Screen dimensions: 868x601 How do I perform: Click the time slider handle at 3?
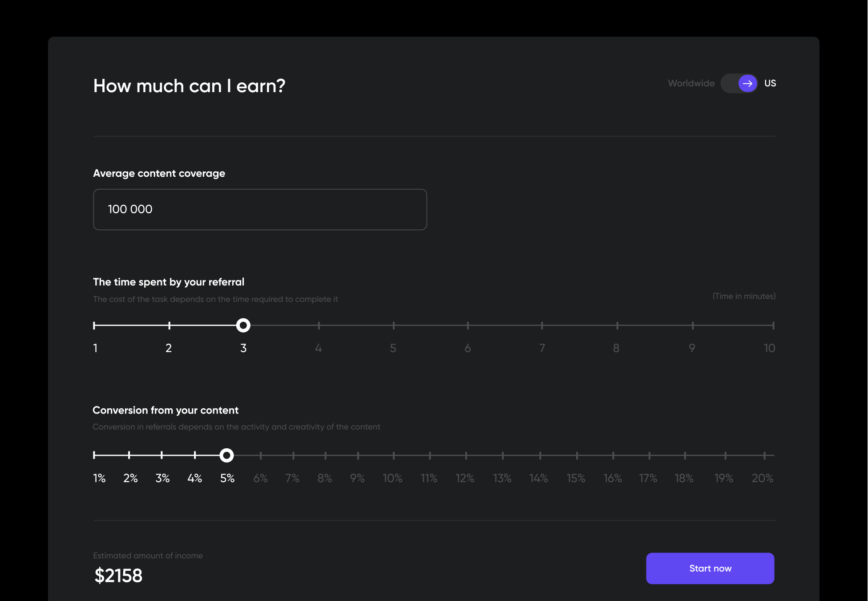tap(243, 325)
